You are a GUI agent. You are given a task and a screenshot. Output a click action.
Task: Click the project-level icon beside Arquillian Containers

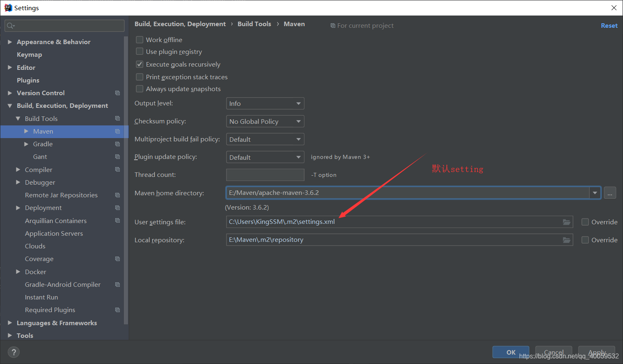coord(117,221)
